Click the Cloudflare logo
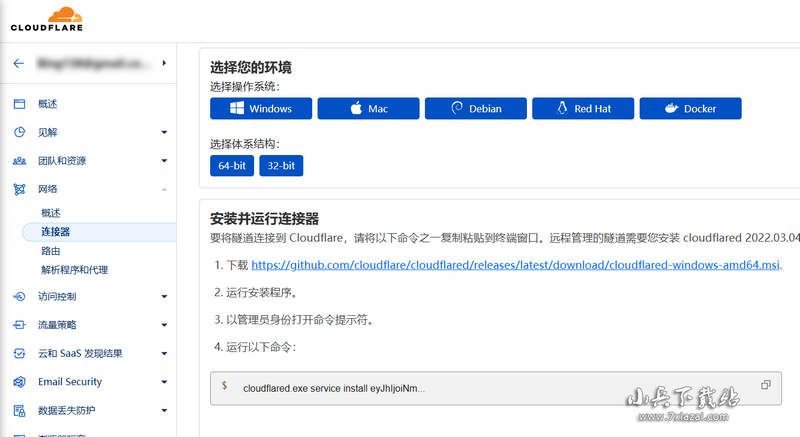 (46, 20)
